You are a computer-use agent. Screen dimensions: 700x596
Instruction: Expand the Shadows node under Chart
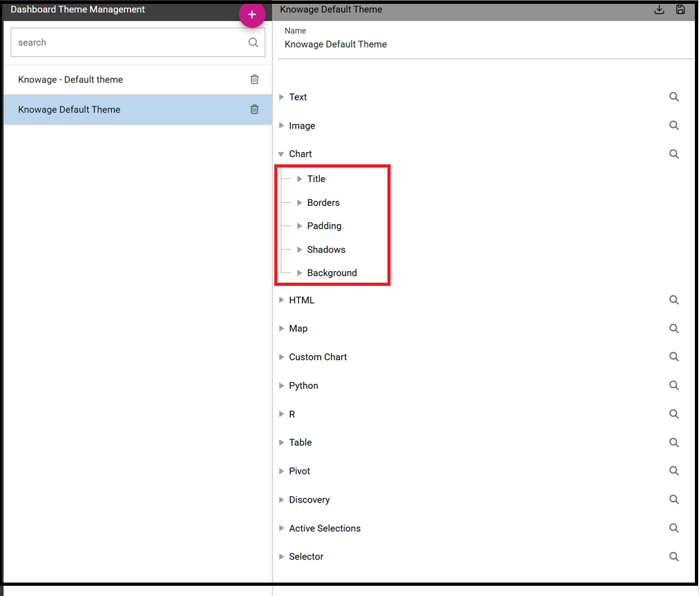click(x=300, y=249)
